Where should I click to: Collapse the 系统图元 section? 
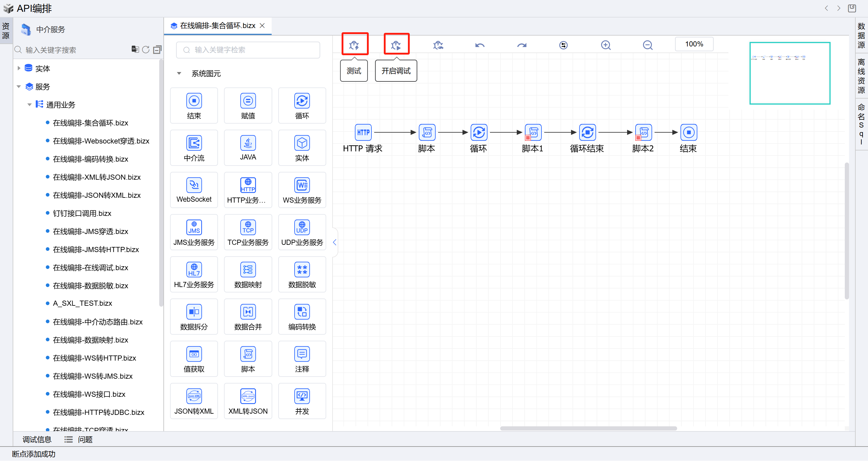179,74
